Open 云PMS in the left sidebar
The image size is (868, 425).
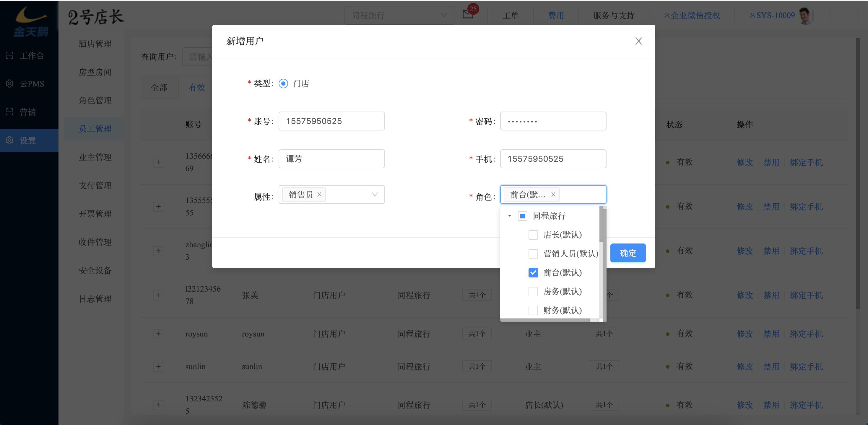coord(29,84)
